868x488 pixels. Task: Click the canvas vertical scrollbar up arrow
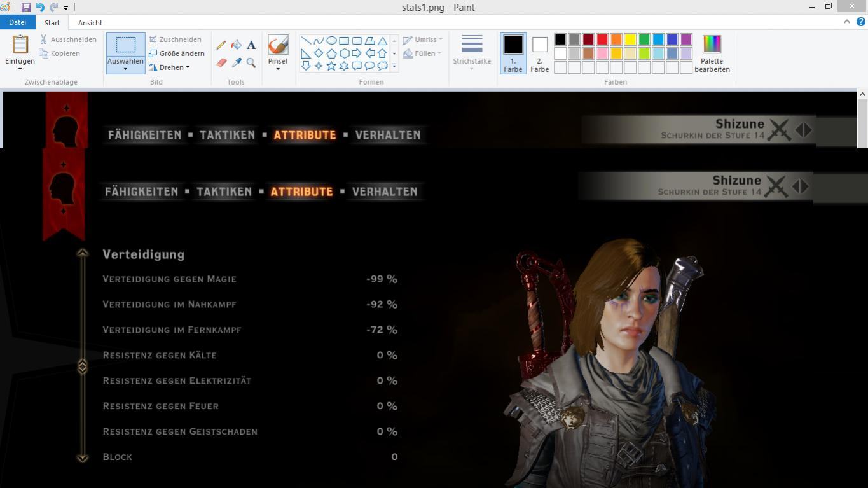click(x=862, y=94)
